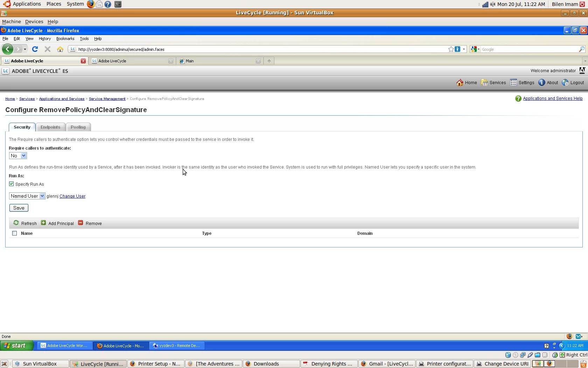
Task: Open the list all tabs dropdown
Action: coord(585,61)
